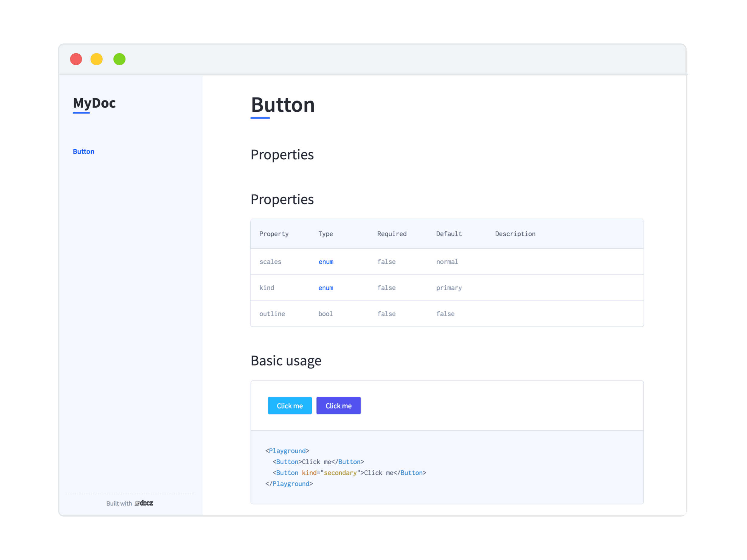Click the Required column header
Viewport: 747px width, 560px height.
pos(392,234)
